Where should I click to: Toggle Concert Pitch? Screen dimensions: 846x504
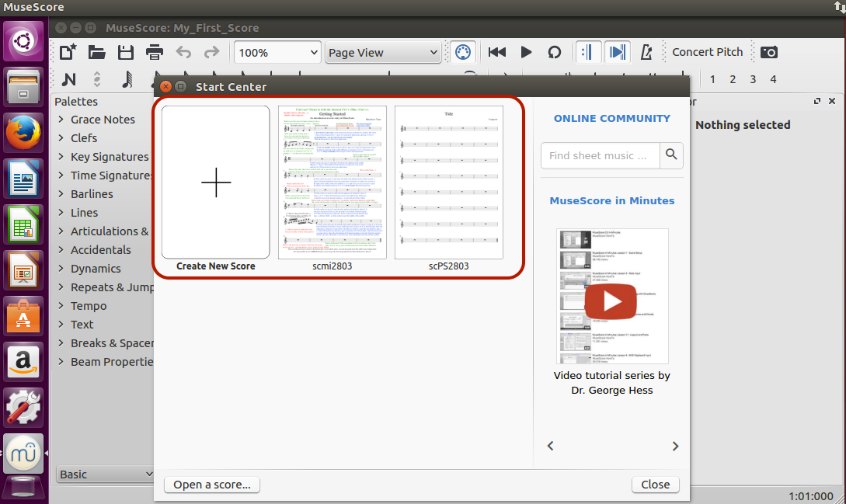click(708, 52)
